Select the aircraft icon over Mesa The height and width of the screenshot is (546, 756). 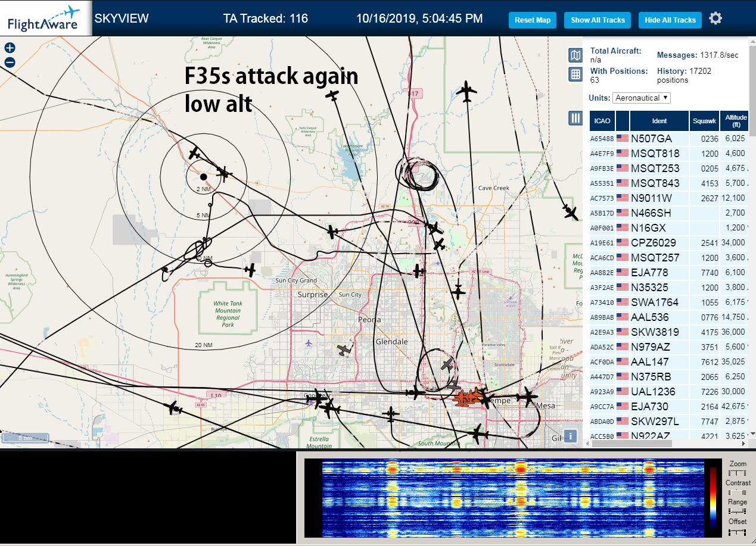(527, 397)
